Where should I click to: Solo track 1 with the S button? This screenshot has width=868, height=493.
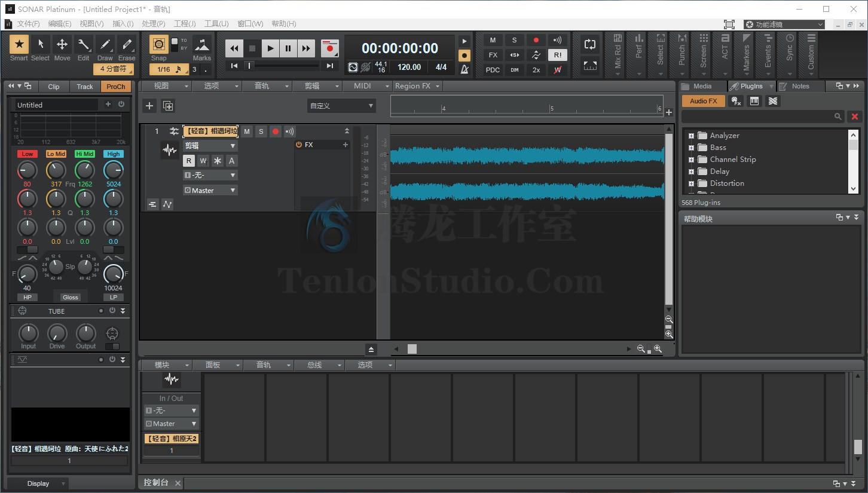tap(261, 131)
